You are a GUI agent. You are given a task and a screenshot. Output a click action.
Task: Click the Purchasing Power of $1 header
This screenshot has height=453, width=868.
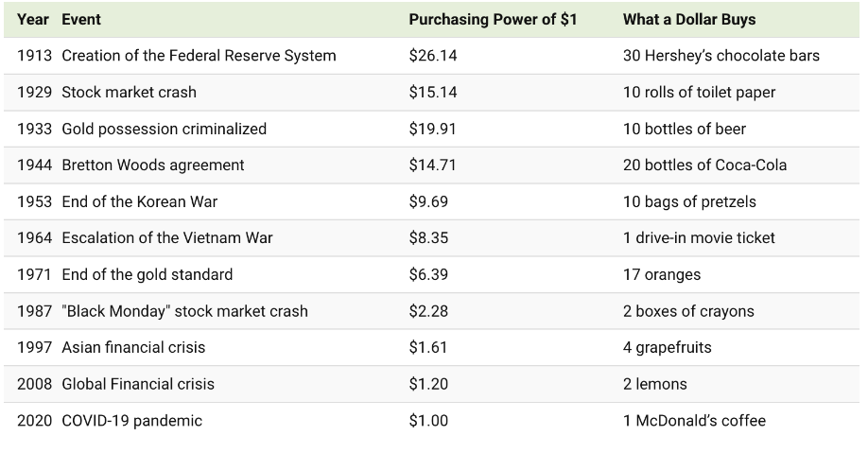[493, 19]
